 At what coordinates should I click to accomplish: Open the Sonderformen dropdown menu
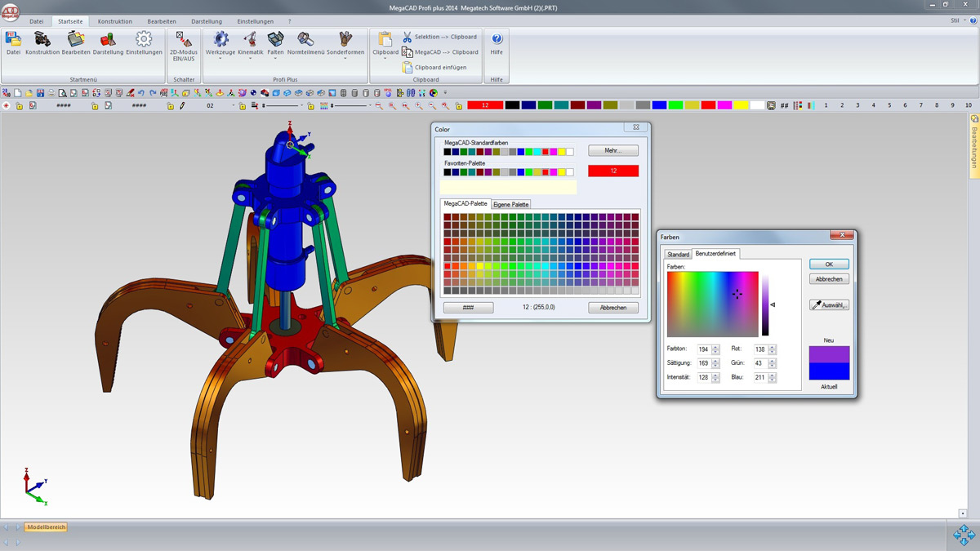[x=345, y=59]
